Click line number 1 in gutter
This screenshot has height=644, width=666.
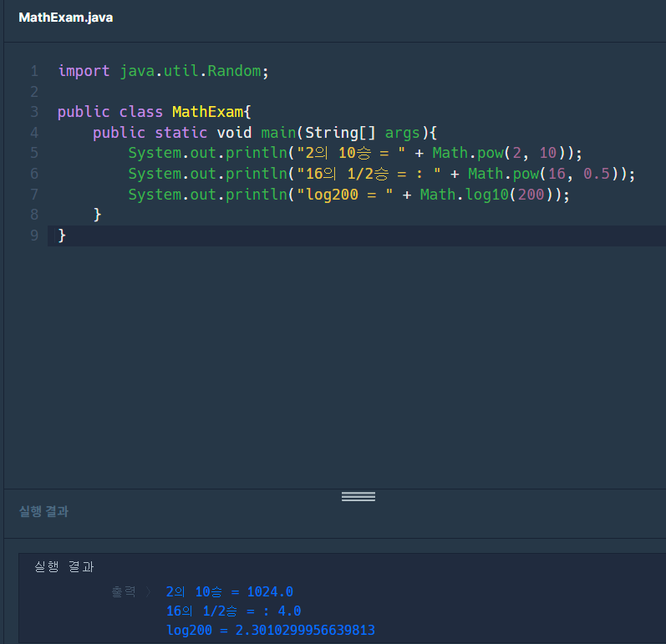pyautogui.click(x=34, y=71)
